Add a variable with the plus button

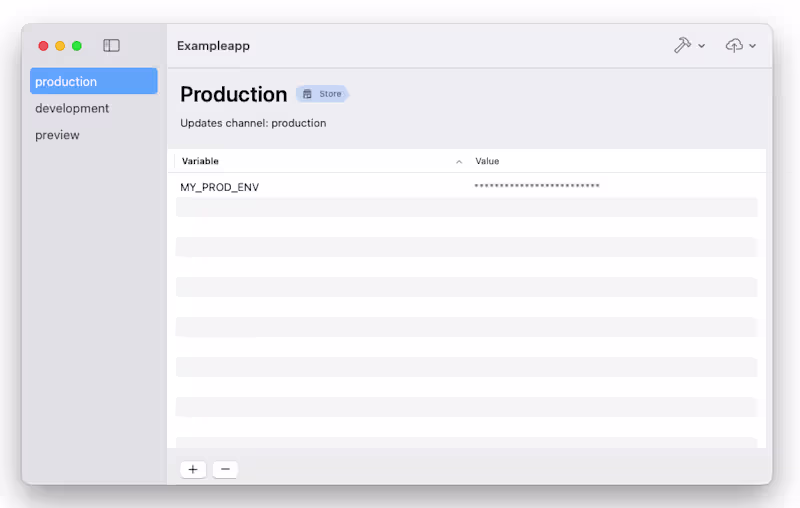coord(193,469)
